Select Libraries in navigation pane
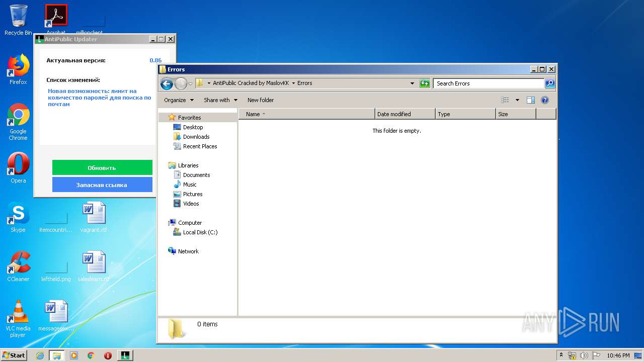The height and width of the screenshot is (362, 644). coord(188,165)
